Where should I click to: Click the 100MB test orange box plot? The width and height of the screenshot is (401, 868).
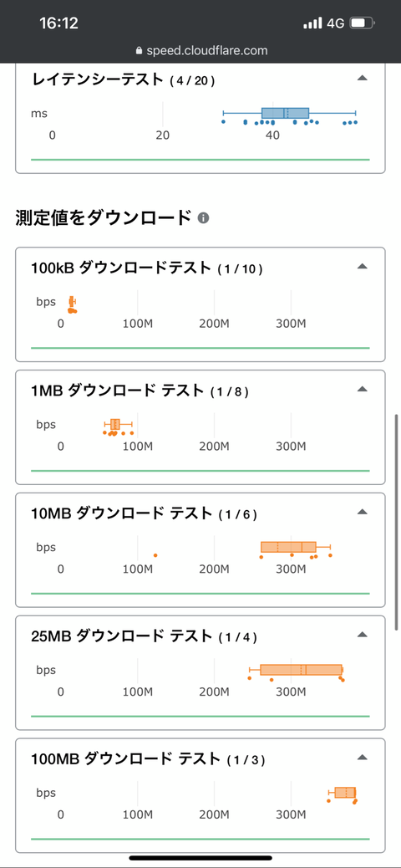342,792
